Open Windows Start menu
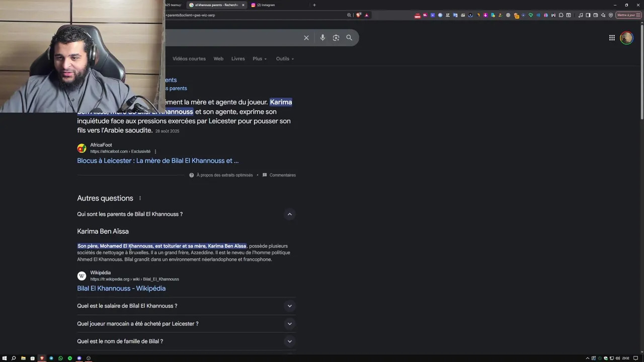This screenshot has height=362, width=644. coord(5,358)
